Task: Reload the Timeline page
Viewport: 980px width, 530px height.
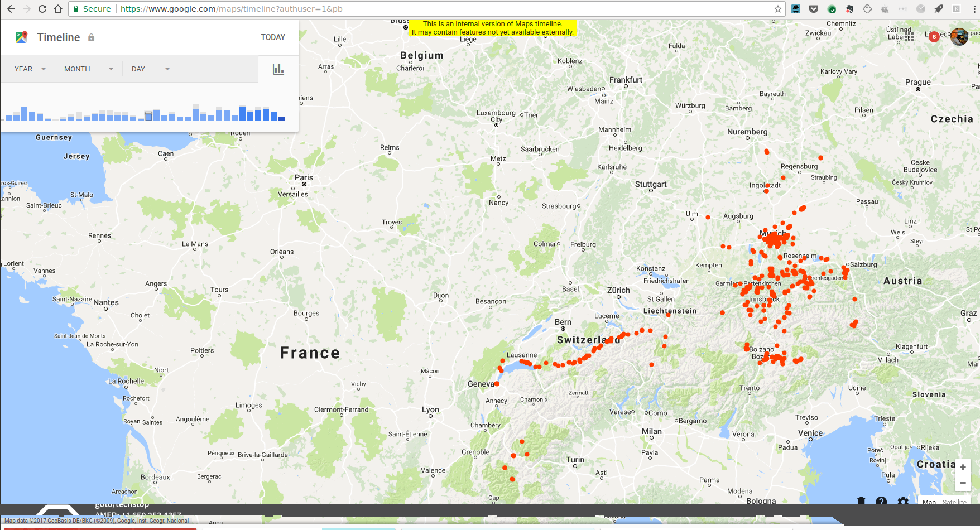Action: [x=42, y=9]
